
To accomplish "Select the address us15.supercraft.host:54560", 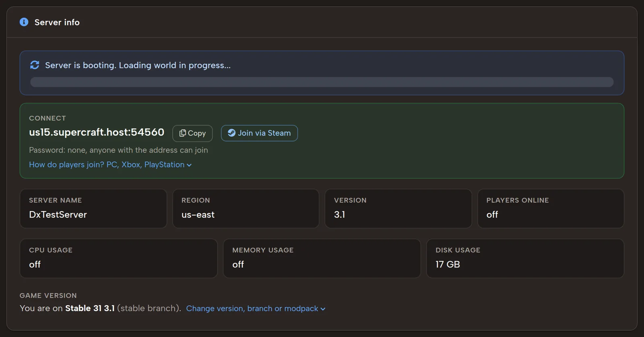I will click(x=97, y=132).
